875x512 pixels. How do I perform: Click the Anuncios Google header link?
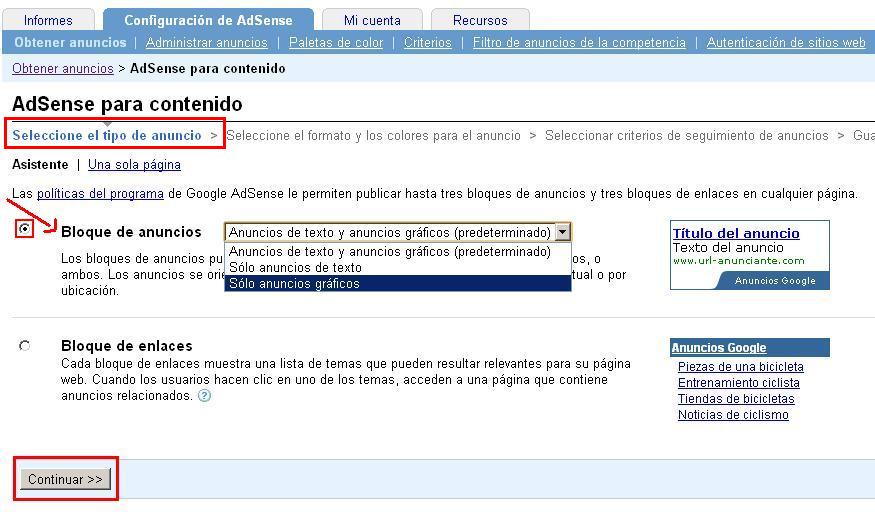click(x=719, y=347)
